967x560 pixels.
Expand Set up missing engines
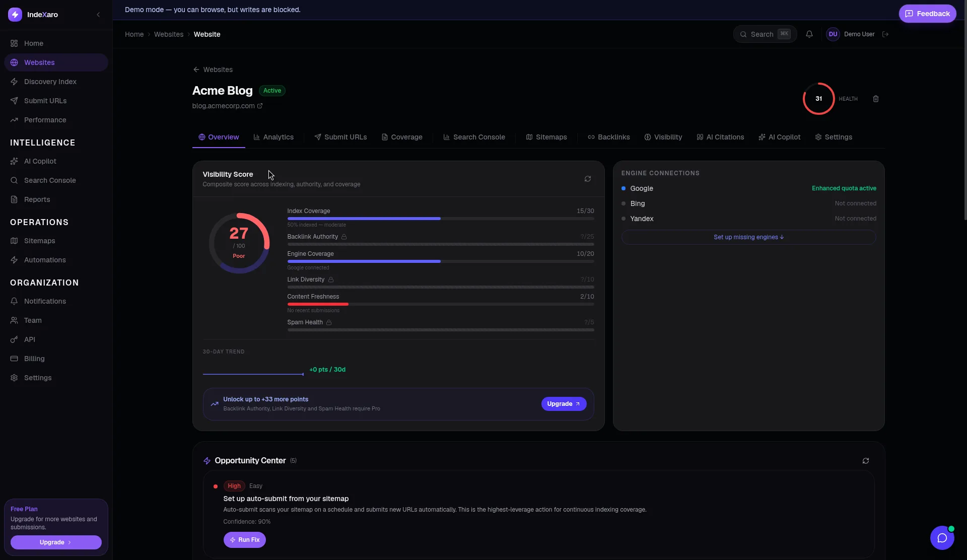(748, 237)
